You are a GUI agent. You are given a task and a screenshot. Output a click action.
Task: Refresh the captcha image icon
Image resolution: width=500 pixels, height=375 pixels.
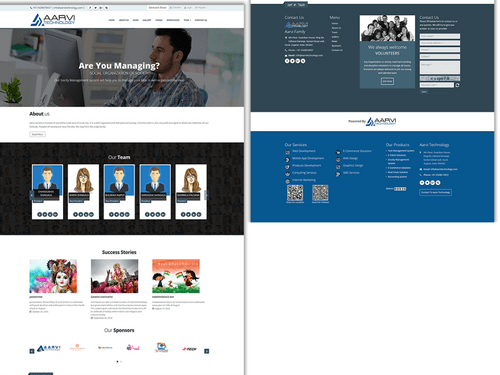457,85
